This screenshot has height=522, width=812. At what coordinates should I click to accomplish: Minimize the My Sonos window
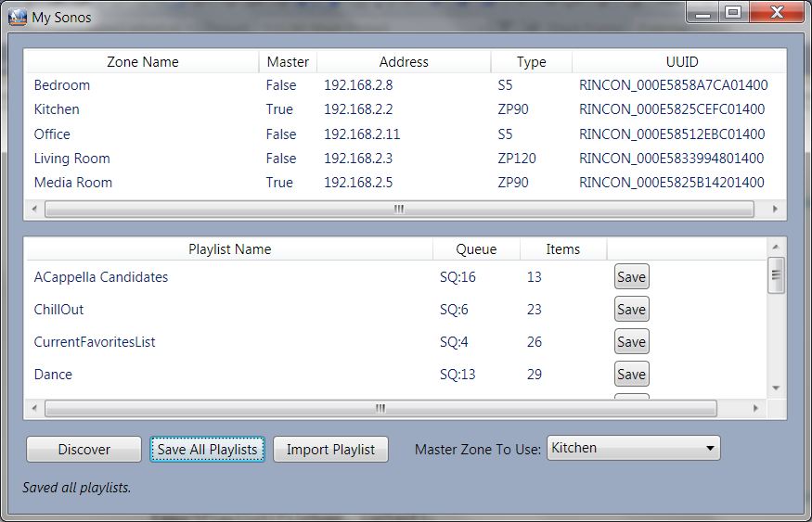pos(702,12)
